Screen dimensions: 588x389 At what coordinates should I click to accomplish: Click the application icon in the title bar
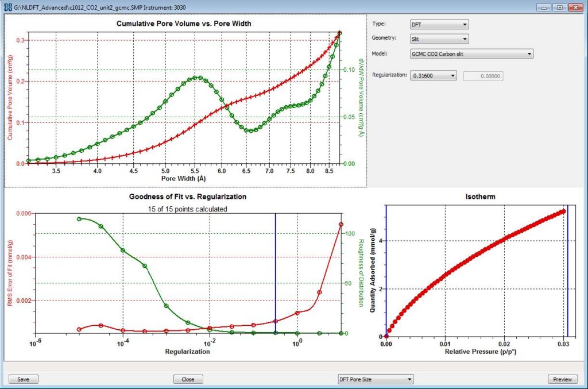point(8,7)
